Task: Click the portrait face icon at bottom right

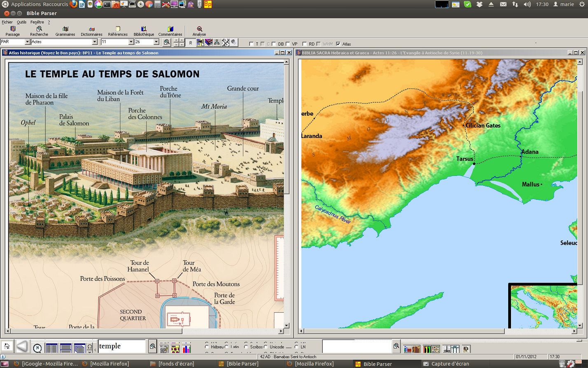Action: coord(466,349)
